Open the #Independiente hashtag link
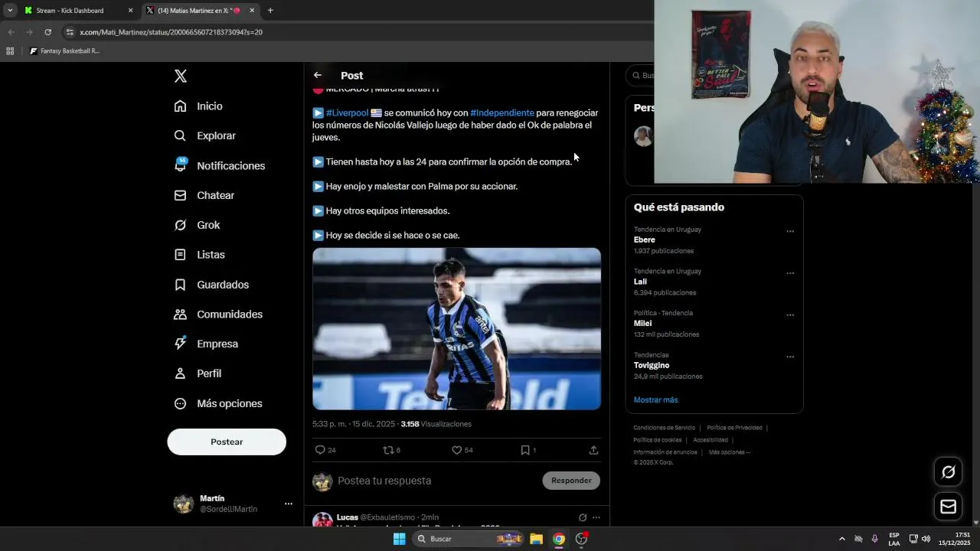Image resolution: width=980 pixels, height=551 pixels. [502, 112]
